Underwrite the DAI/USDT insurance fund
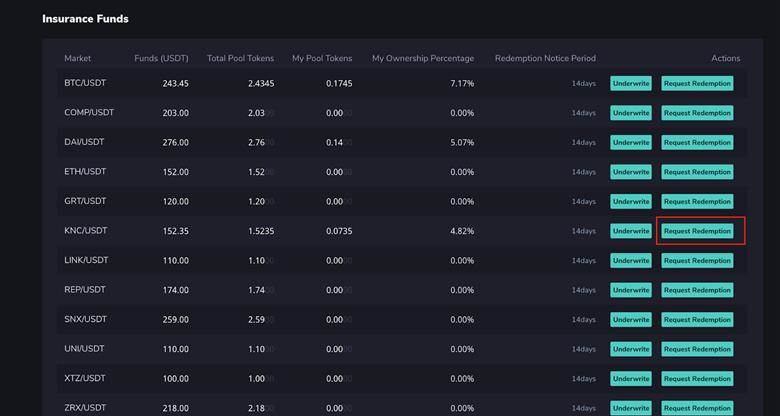This screenshot has width=780, height=416. [x=631, y=142]
